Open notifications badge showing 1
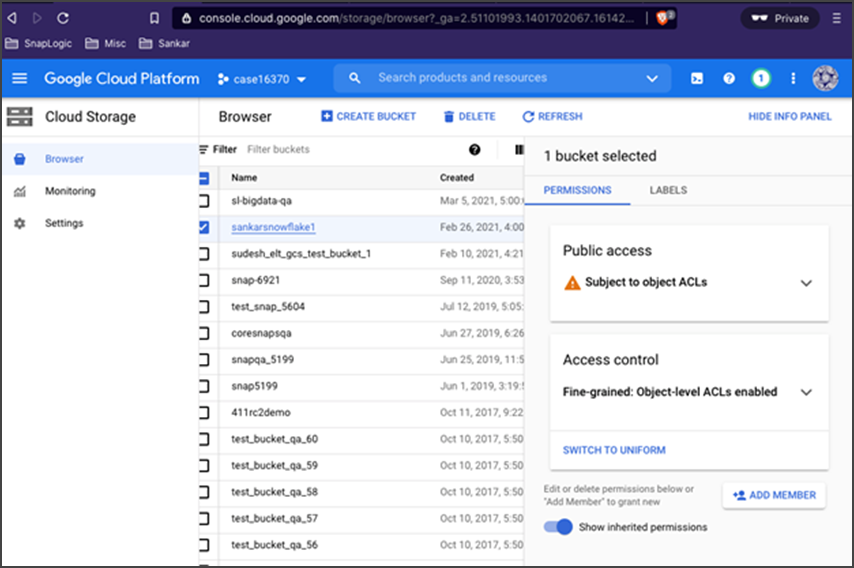Viewport: 854px width, 568px height. point(761,78)
